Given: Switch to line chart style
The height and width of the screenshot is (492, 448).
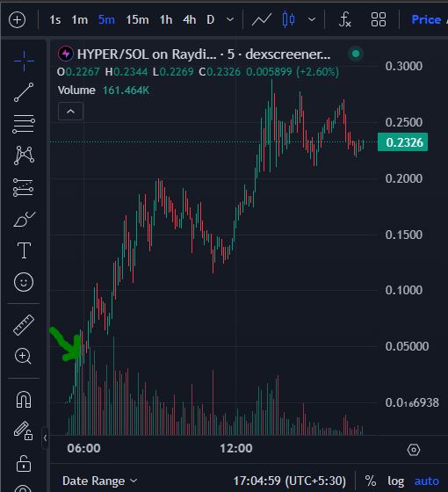Looking at the screenshot, I should (262, 20).
